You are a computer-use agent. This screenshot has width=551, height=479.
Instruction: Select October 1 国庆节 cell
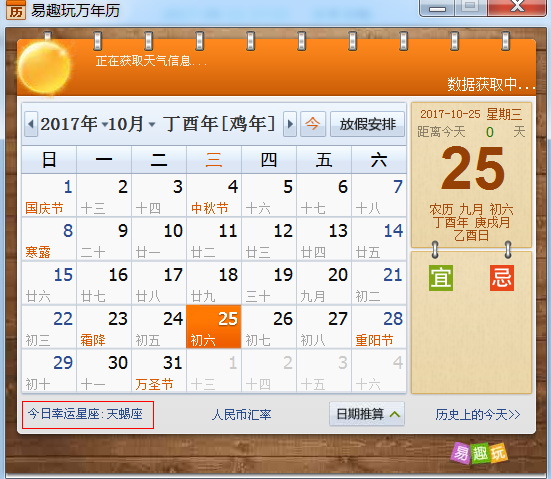[49, 195]
